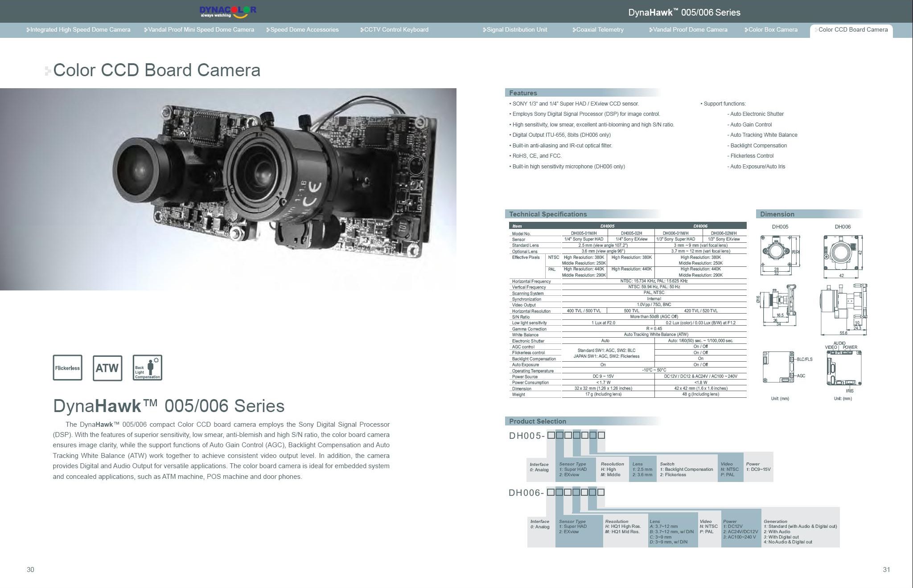Click the 'Weight' row label
This screenshot has height=588, width=913.
coord(518,394)
